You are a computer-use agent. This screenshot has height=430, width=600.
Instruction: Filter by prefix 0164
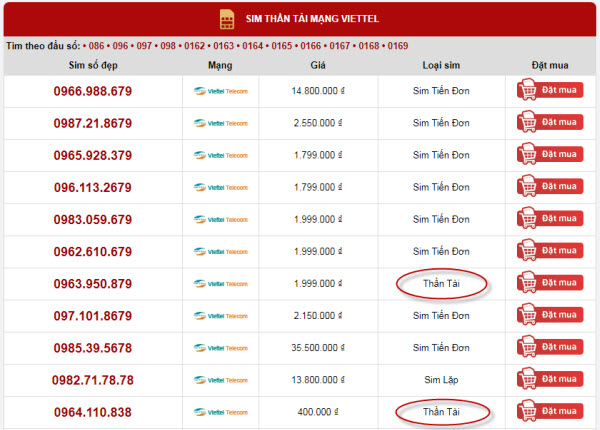click(x=253, y=46)
